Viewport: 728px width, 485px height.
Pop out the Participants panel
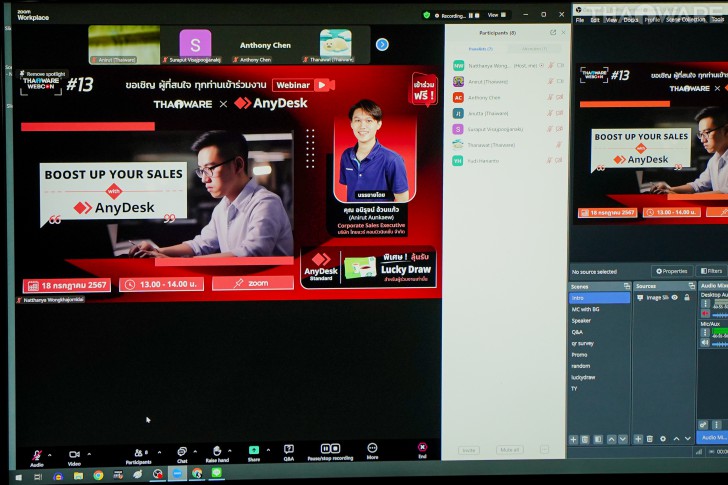coord(552,32)
